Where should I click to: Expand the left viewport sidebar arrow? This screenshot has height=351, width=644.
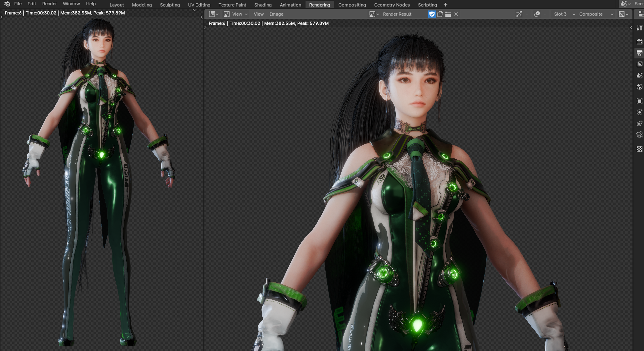(x=202, y=17)
